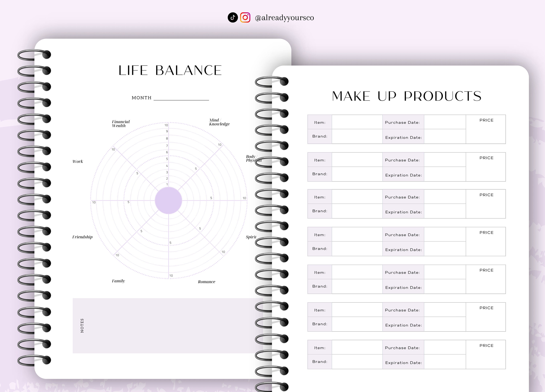
Task: Click the Brand field in the first product block
Action: click(x=357, y=136)
